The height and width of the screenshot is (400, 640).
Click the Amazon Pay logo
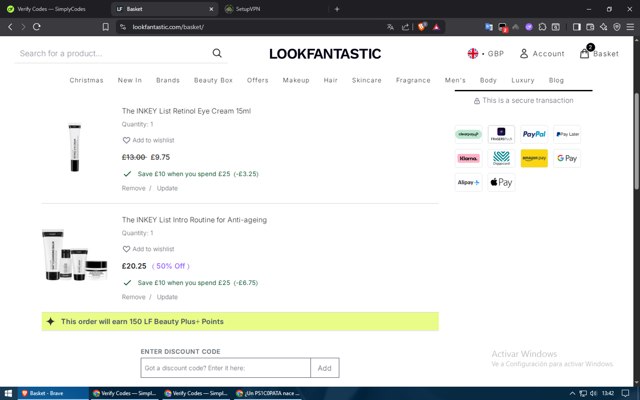[534, 158]
